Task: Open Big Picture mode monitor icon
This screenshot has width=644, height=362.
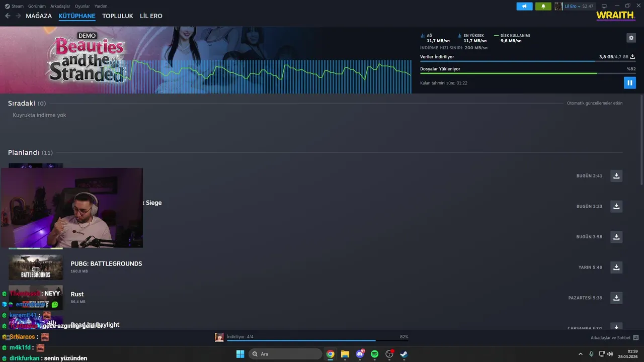Action: (604, 6)
